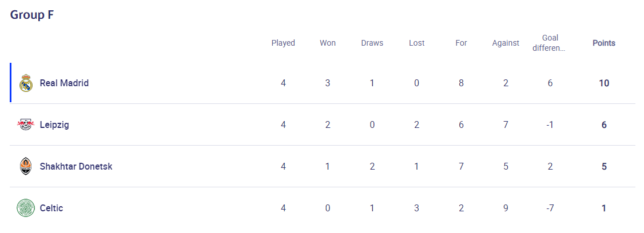
Task: Click the Celtic club crest
Action: coord(26,208)
